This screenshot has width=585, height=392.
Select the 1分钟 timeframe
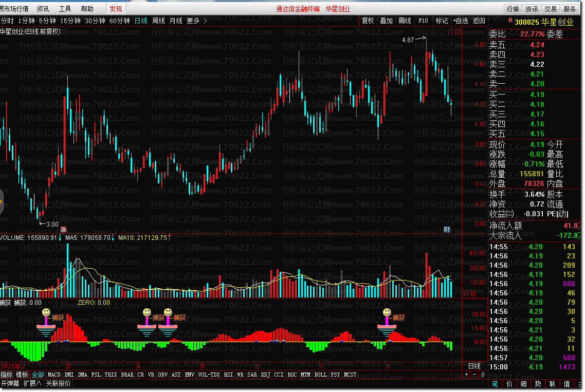coord(26,21)
